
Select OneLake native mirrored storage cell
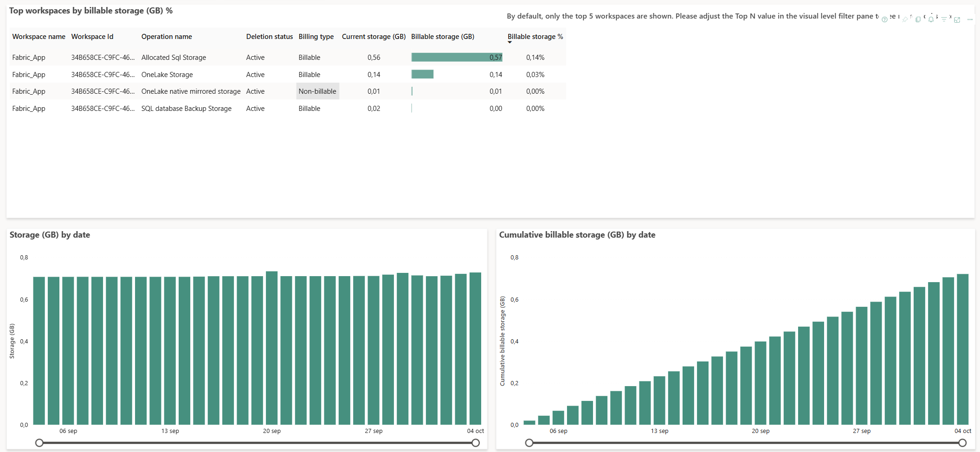tap(191, 91)
